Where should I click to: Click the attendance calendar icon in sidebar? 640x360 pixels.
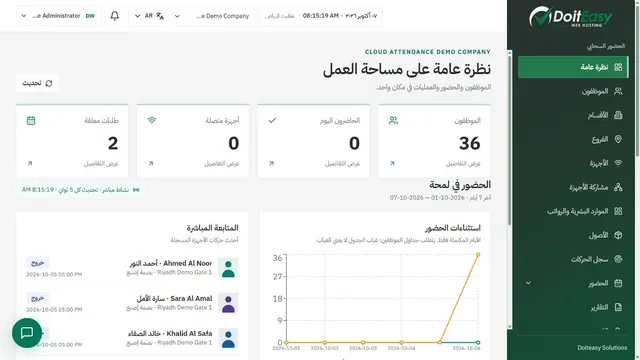(x=618, y=283)
